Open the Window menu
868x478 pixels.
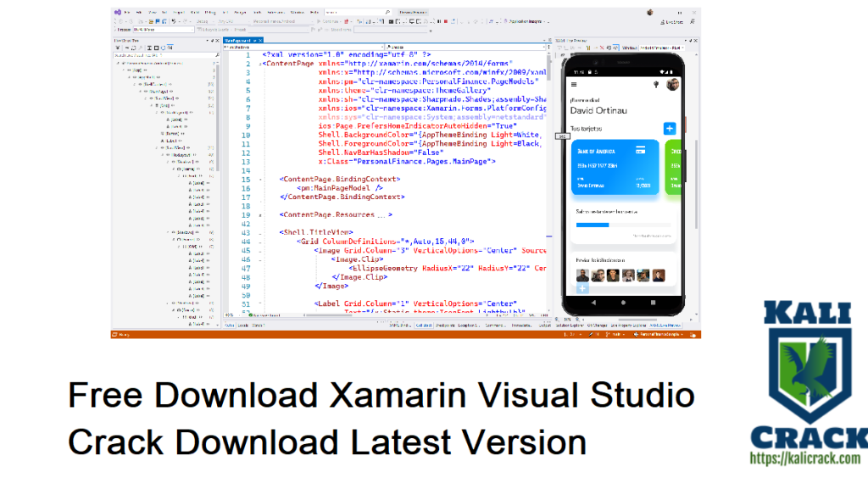click(x=298, y=12)
